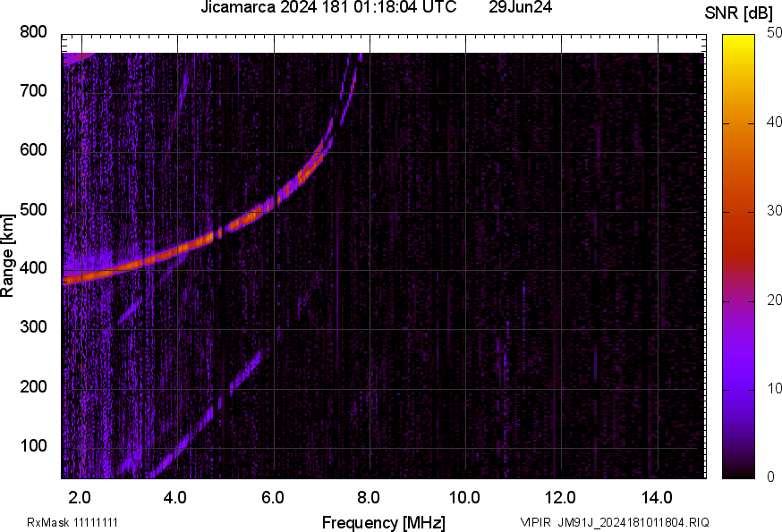Click the range axis tick "800"

(33, 32)
